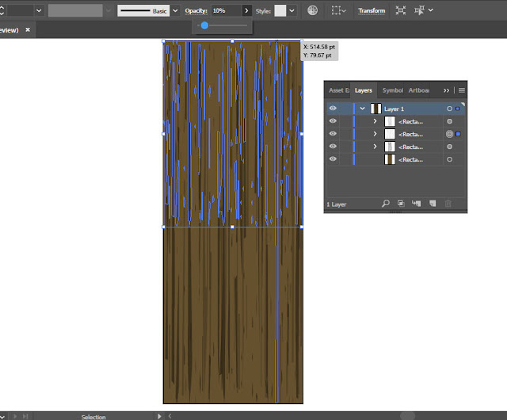The height and width of the screenshot is (420, 507).
Task: Toggle visibility of the brown-thumbnail Recta sublayer
Action: [333, 158]
